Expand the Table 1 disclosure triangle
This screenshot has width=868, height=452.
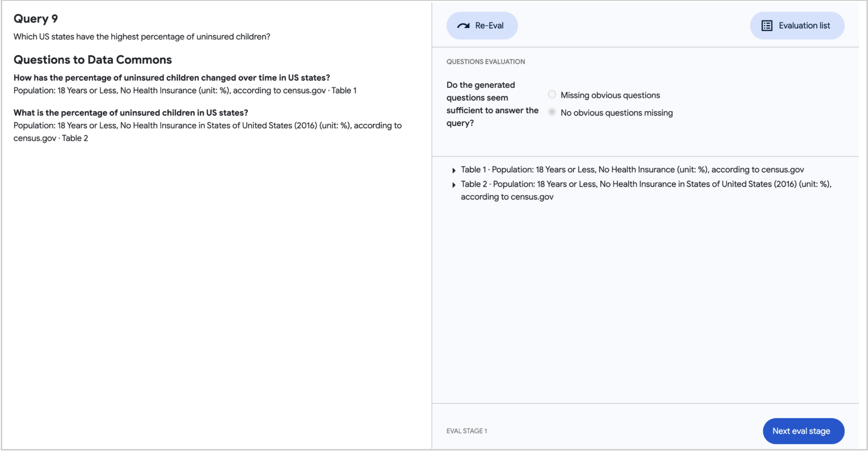(x=453, y=171)
